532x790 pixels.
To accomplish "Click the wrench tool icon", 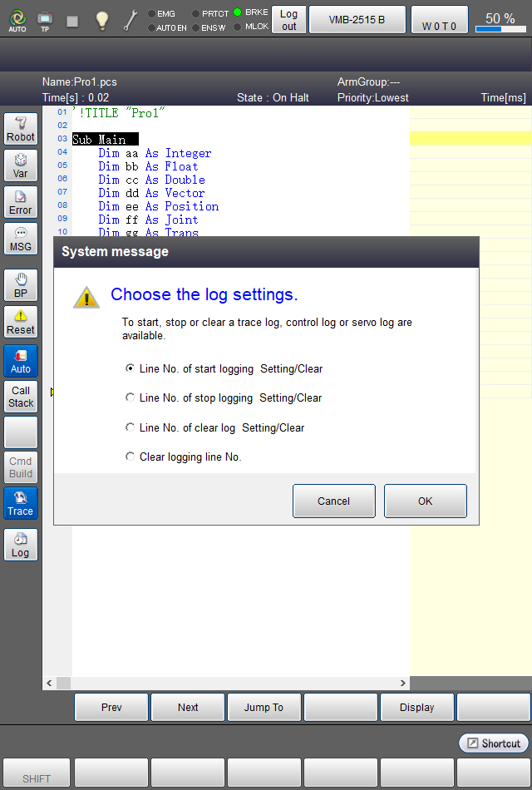I will (131, 20).
